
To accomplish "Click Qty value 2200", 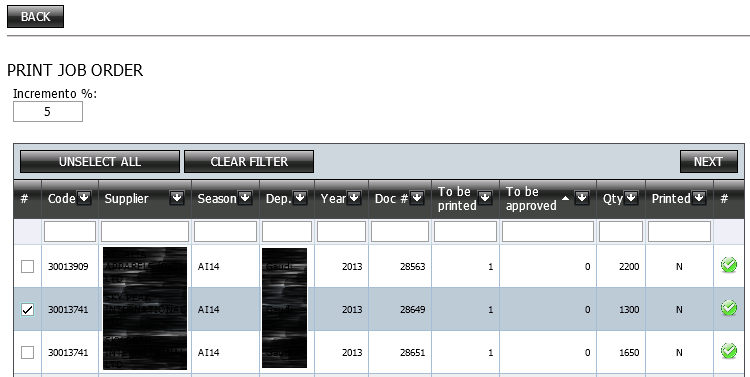I will [629, 266].
